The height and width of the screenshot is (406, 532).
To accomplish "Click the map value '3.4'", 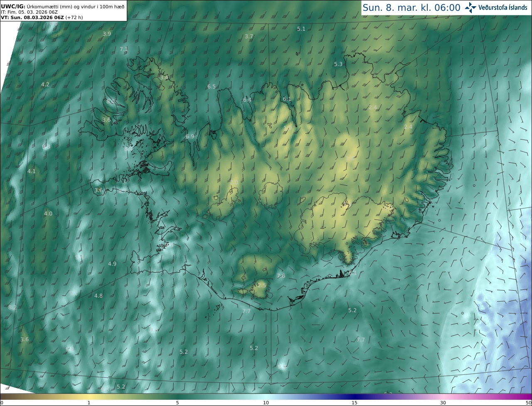I will (164, 77).
